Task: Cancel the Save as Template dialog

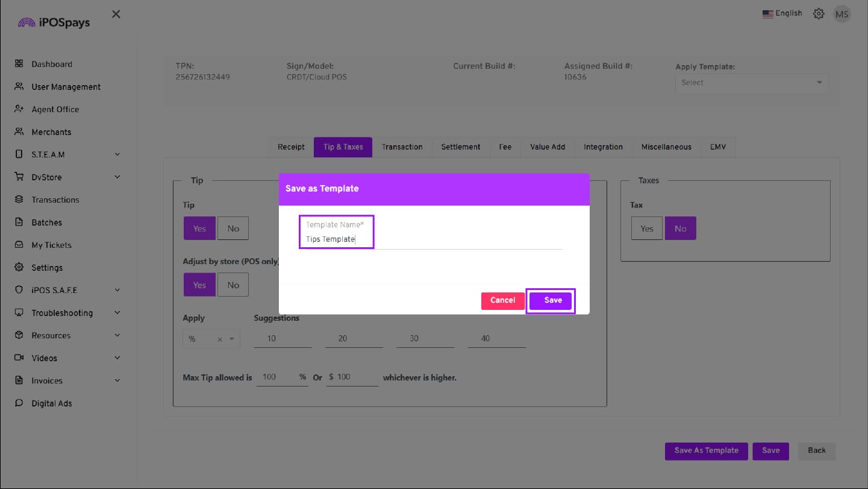Action: pyautogui.click(x=502, y=300)
